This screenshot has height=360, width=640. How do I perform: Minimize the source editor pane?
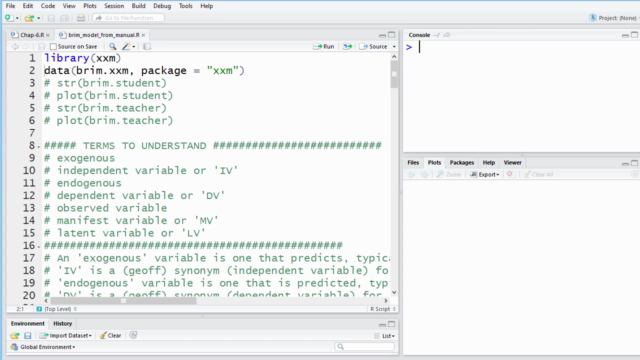click(x=382, y=36)
